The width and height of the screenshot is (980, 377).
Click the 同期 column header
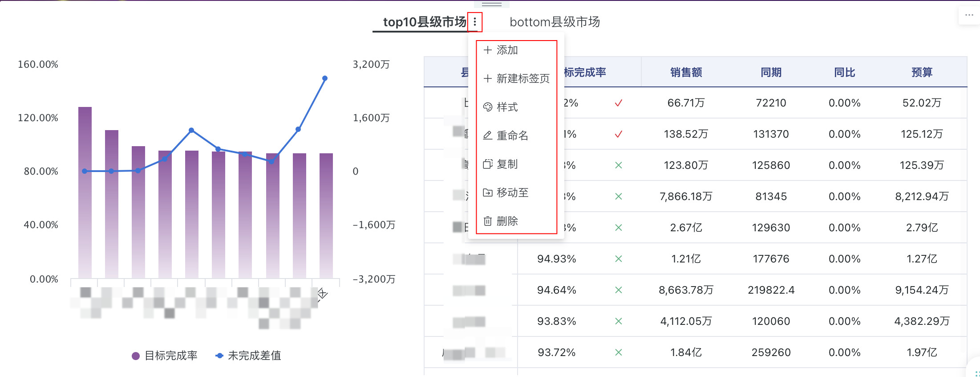pyautogui.click(x=771, y=72)
